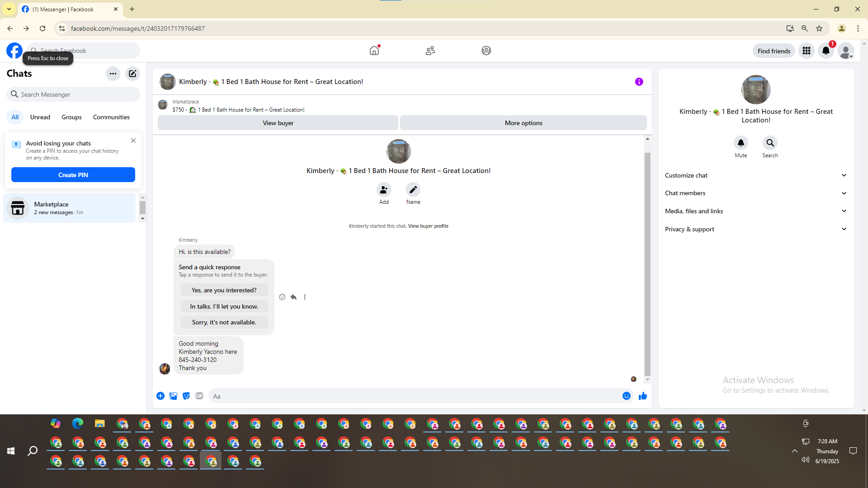
Task: Search in conversation magnifier icon
Action: coord(770,143)
